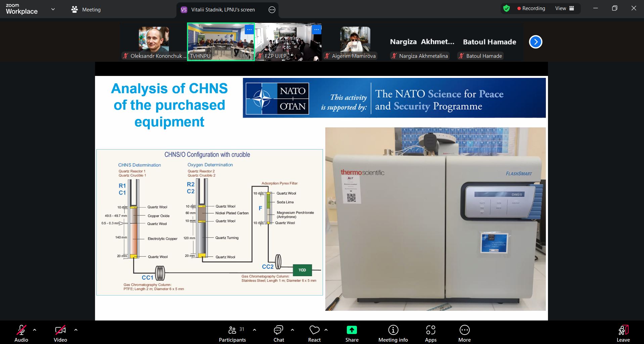The height and width of the screenshot is (344, 644).
Task: Expand the Participants options arrow
Action: coord(255,330)
